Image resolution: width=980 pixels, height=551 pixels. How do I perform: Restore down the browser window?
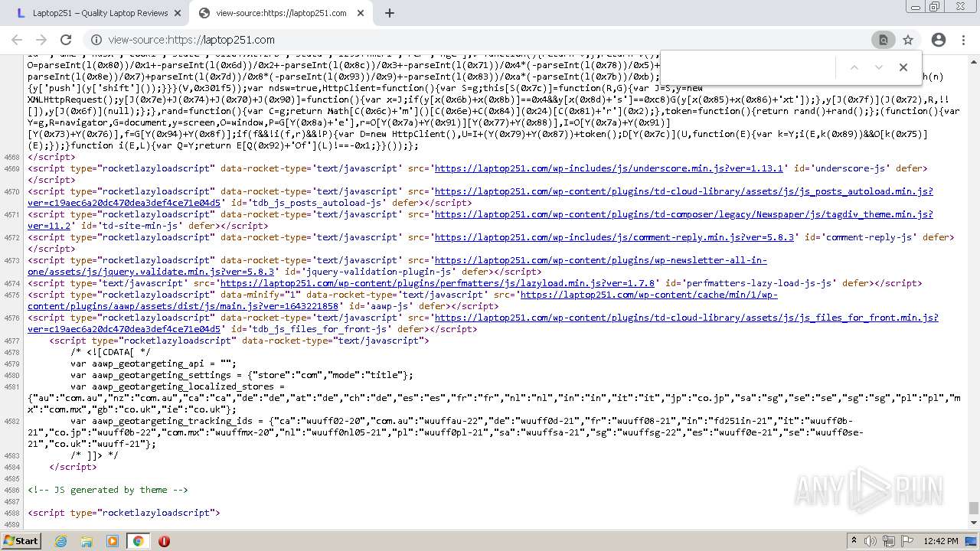point(934,7)
